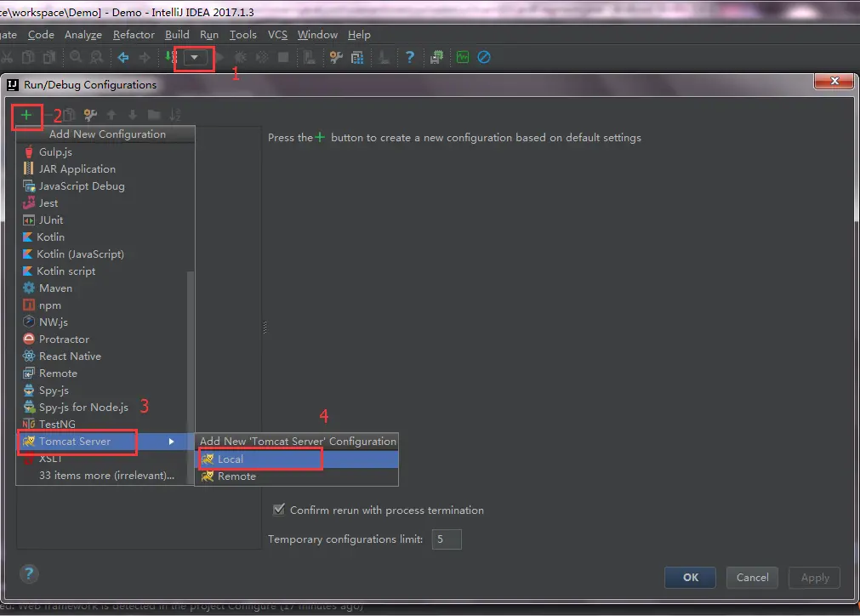This screenshot has width=860, height=616.
Task: Click the blue Help question mark toolbar icon
Action: (x=410, y=57)
